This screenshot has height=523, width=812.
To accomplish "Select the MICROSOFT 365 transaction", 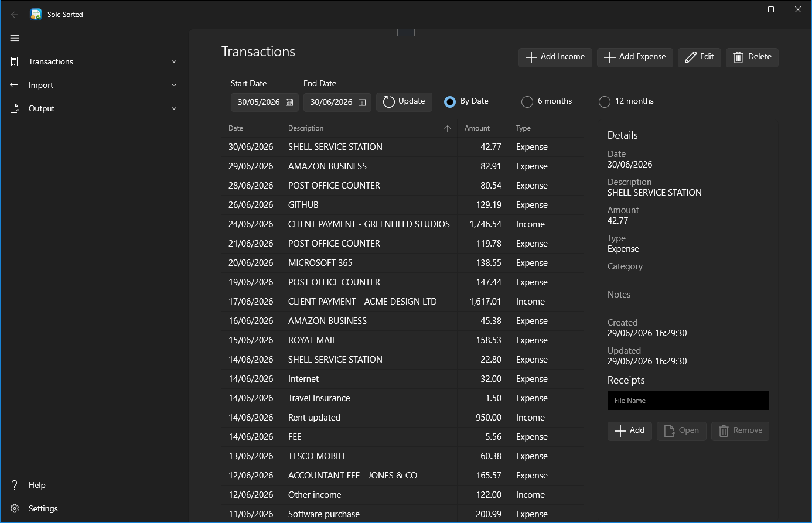I will click(x=401, y=263).
